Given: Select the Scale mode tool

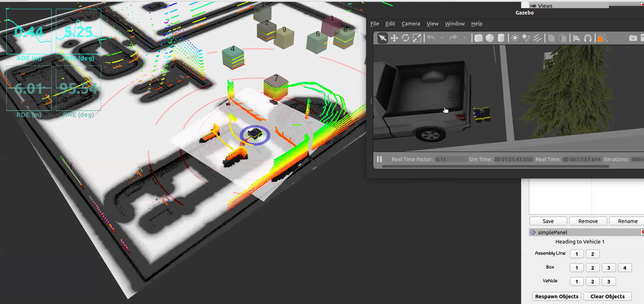Looking at the screenshot, I should pyautogui.click(x=417, y=38).
